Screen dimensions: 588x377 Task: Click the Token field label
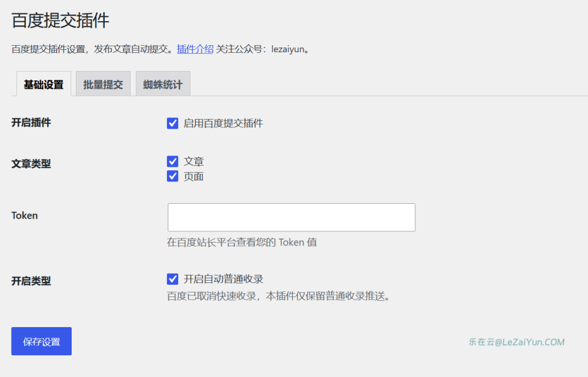pos(24,216)
